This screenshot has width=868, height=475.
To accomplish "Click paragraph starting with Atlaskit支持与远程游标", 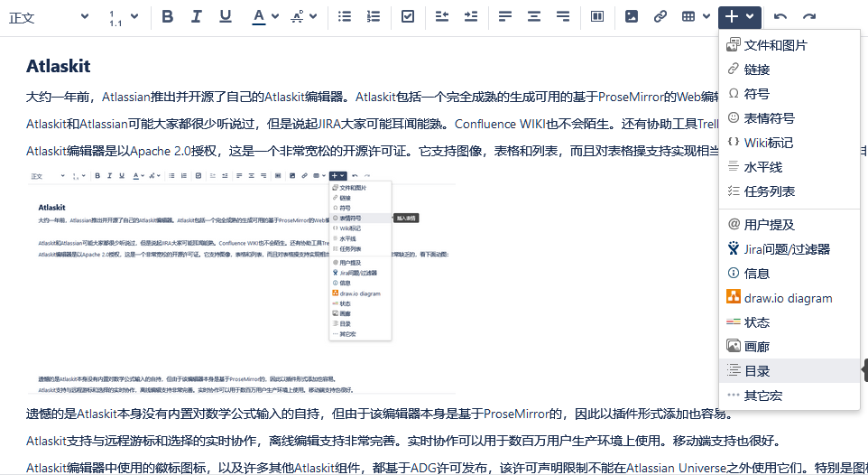I will tap(403, 442).
